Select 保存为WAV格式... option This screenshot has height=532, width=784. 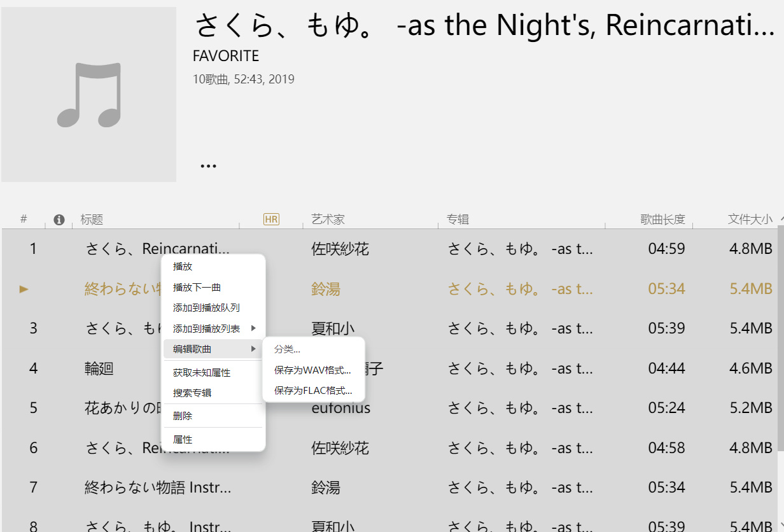[312, 370]
